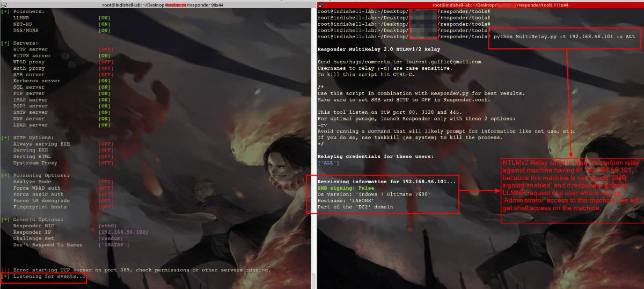Viewport: 644px width, 289px height.
Task: Click the [OFF] value of HTTP server
Action: point(106,49)
